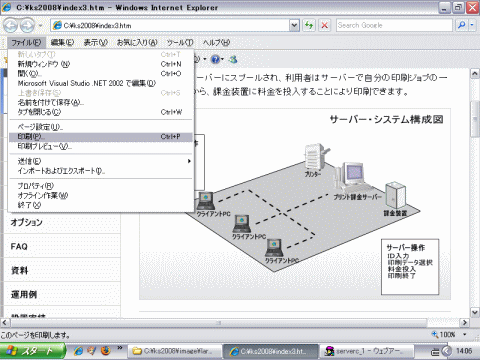Switch to serverc_1 taskbar button
The width and height of the screenshot is (480, 360).
click(366, 351)
